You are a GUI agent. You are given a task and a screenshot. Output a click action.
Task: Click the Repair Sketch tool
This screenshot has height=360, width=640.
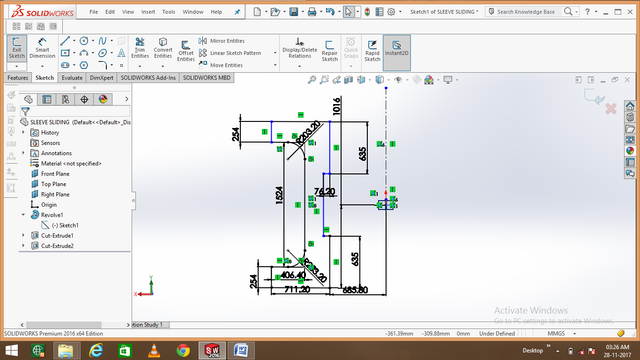tap(329, 51)
